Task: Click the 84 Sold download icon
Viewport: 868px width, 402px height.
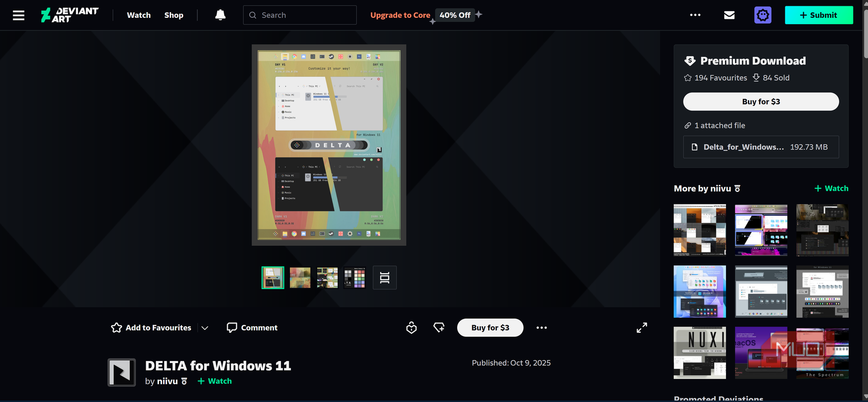Action: click(756, 78)
